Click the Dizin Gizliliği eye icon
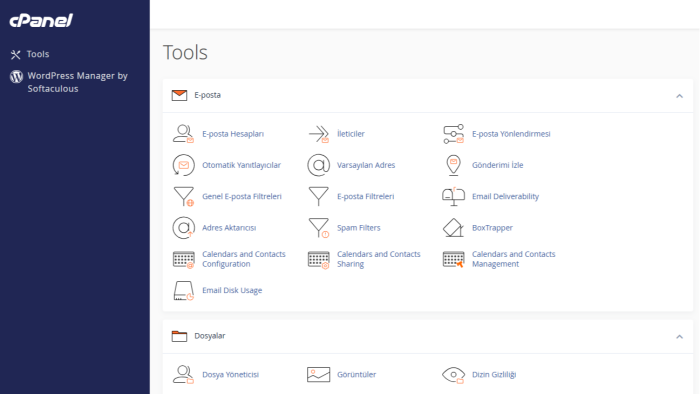The height and width of the screenshot is (394, 700). click(454, 374)
